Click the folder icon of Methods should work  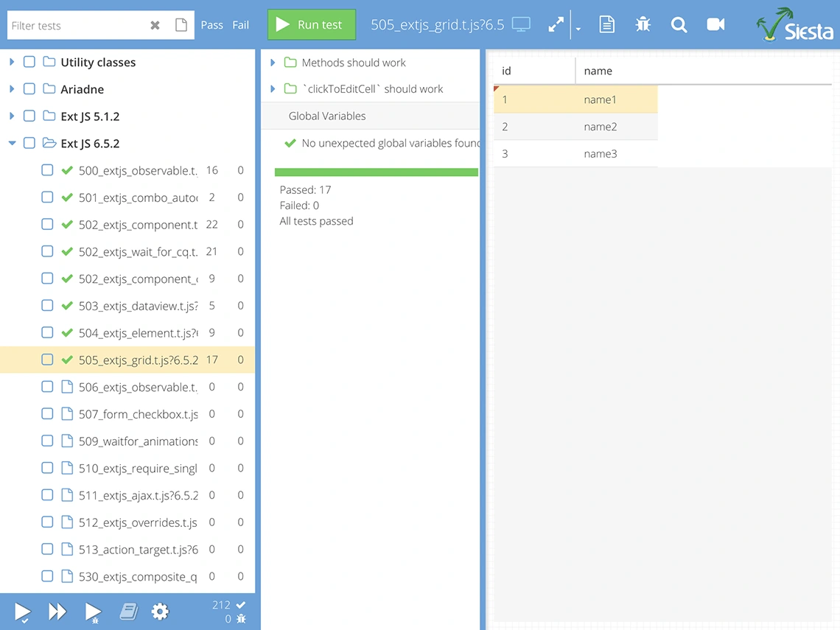tap(290, 62)
